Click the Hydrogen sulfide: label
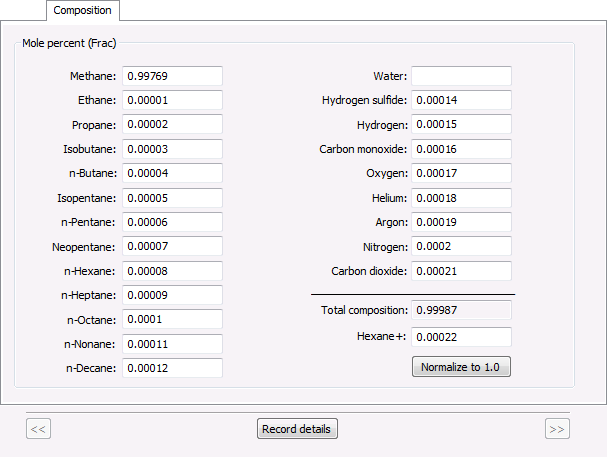Viewport: 607px width, 457px height. [364, 100]
